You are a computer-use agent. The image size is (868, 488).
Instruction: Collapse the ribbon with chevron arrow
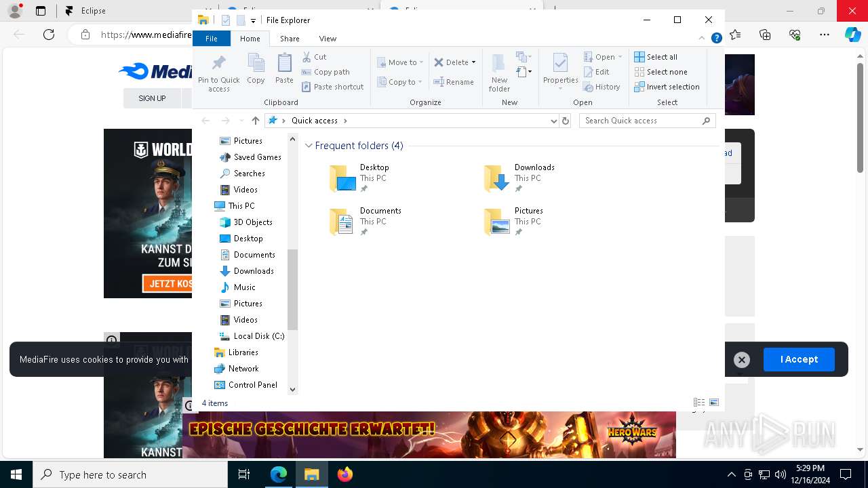point(703,39)
